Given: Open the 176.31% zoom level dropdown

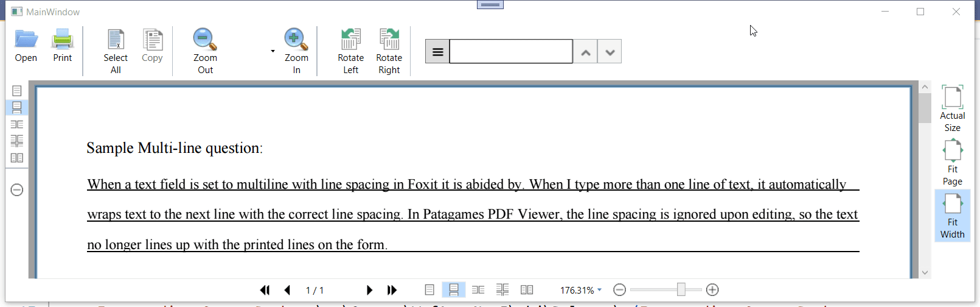Looking at the screenshot, I should pos(599,290).
